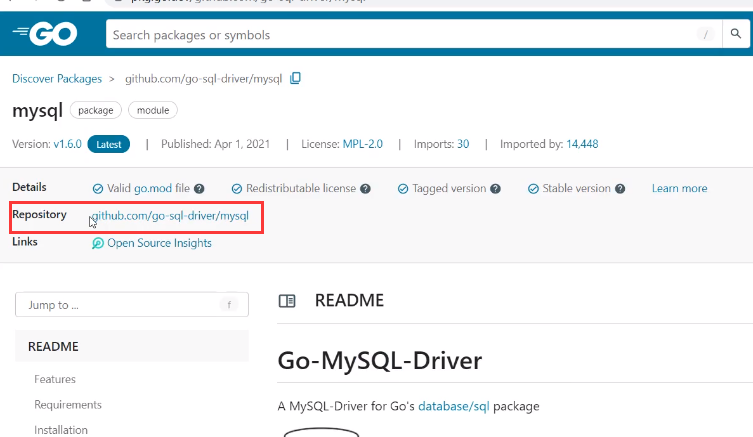753x437 pixels.
Task: Click the mysql package title
Action: (37, 111)
